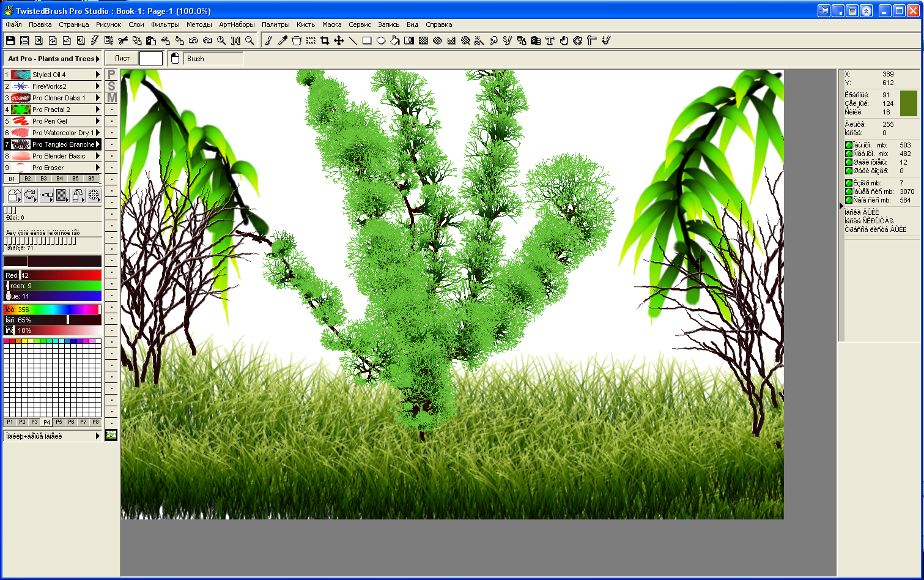Viewport: 924px width, 580px height.
Task: Select the four-arrow Move tool
Action: tap(339, 40)
